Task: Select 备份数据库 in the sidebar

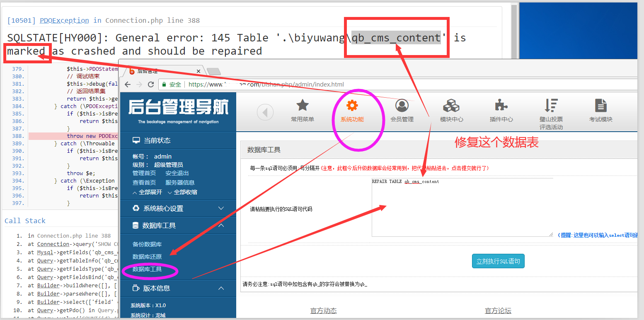Action: [x=147, y=244]
